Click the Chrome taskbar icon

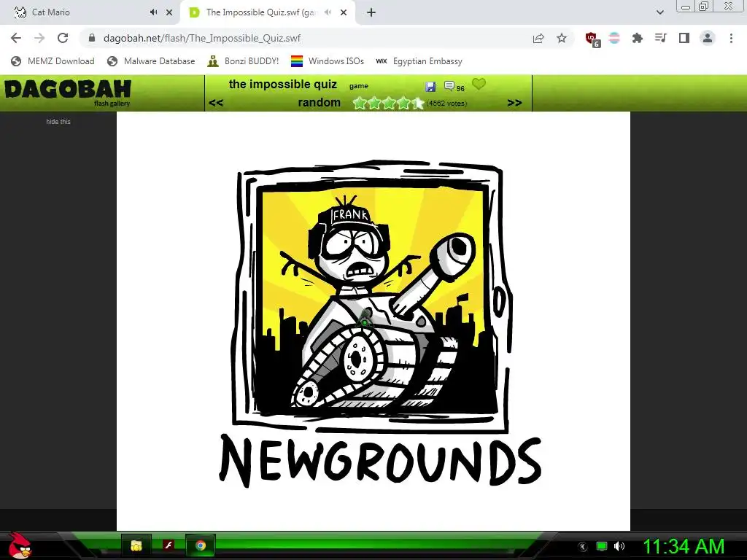pos(201,545)
